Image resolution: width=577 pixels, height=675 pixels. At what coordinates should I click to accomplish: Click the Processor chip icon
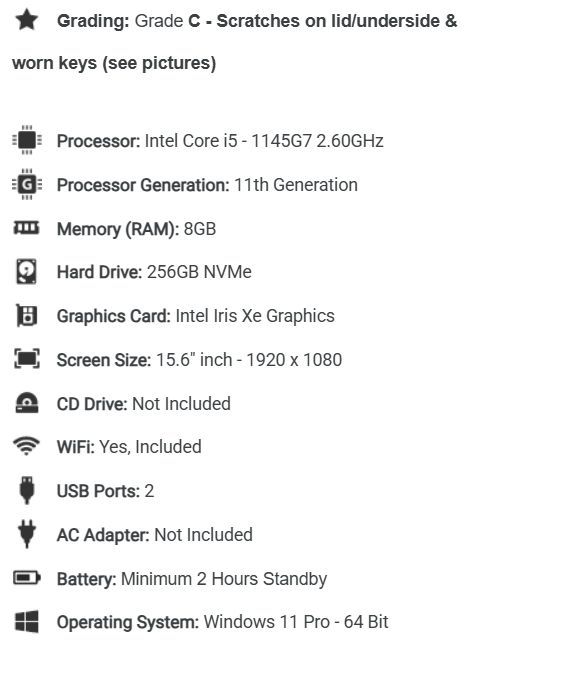click(x=27, y=140)
